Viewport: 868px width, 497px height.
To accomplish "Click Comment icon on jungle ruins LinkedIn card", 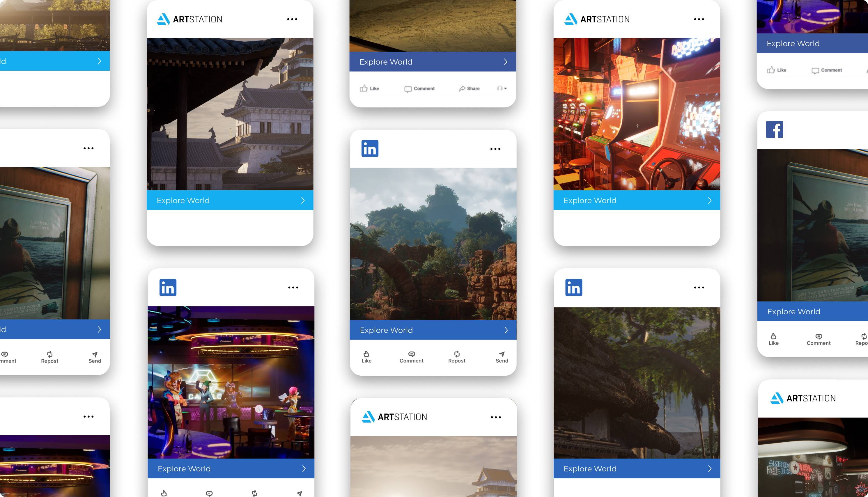I will [x=412, y=354].
